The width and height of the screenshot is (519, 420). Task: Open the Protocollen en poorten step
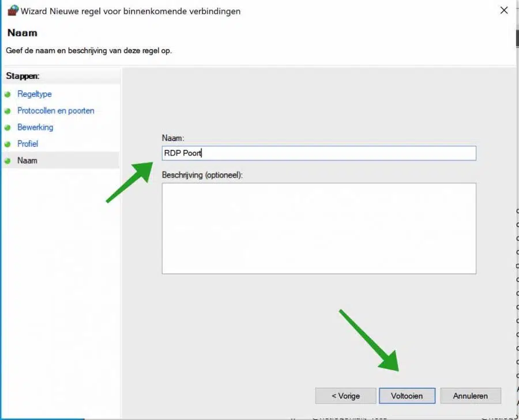pos(55,111)
